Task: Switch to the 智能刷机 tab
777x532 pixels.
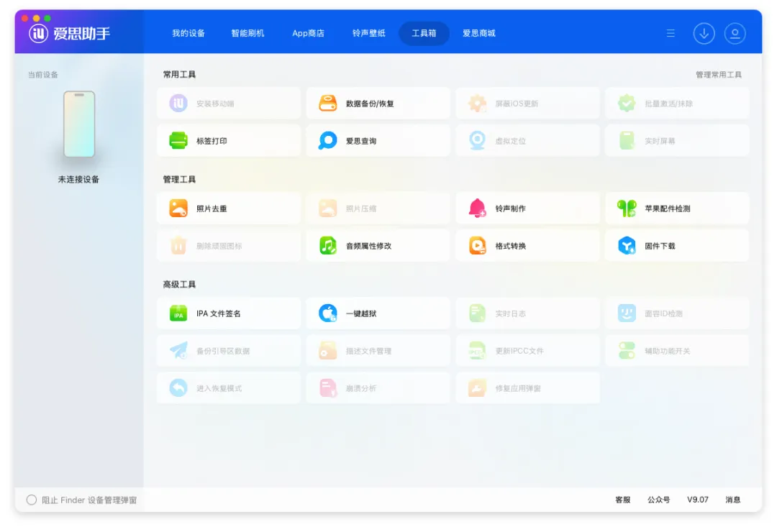Action: point(247,33)
